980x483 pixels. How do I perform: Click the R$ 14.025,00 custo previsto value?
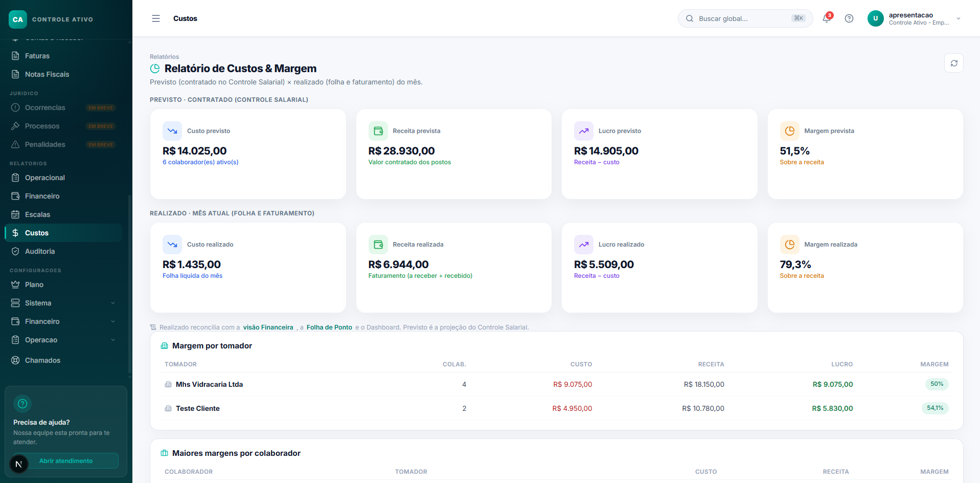[x=194, y=151]
